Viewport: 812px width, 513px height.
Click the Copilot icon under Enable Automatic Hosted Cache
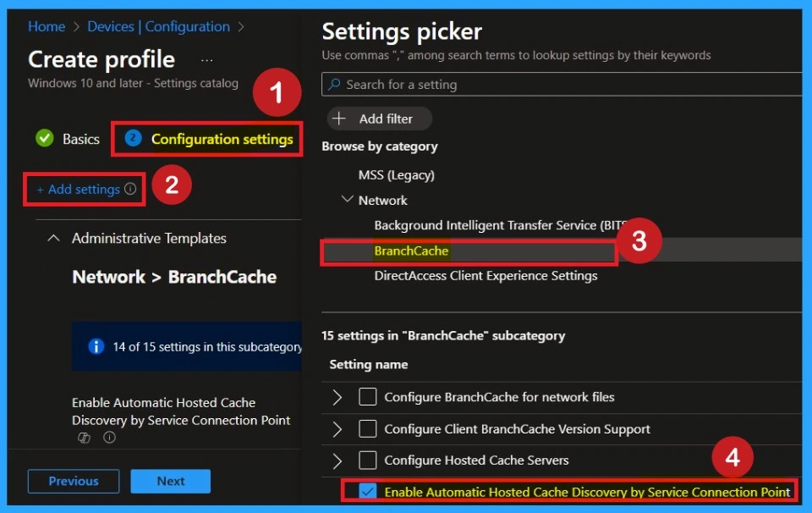(x=84, y=438)
